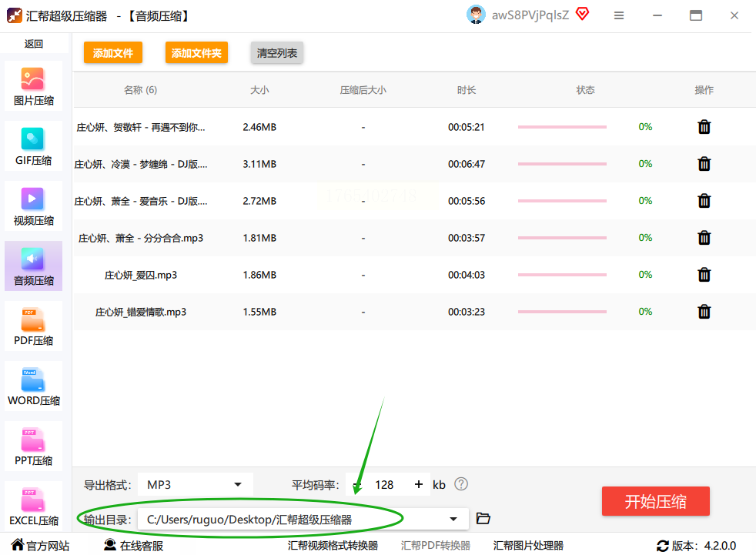The height and width of the screenshot is (555, 756).
Task: Open PDF压缩 from the sidebar
Action: pos(33,326)
